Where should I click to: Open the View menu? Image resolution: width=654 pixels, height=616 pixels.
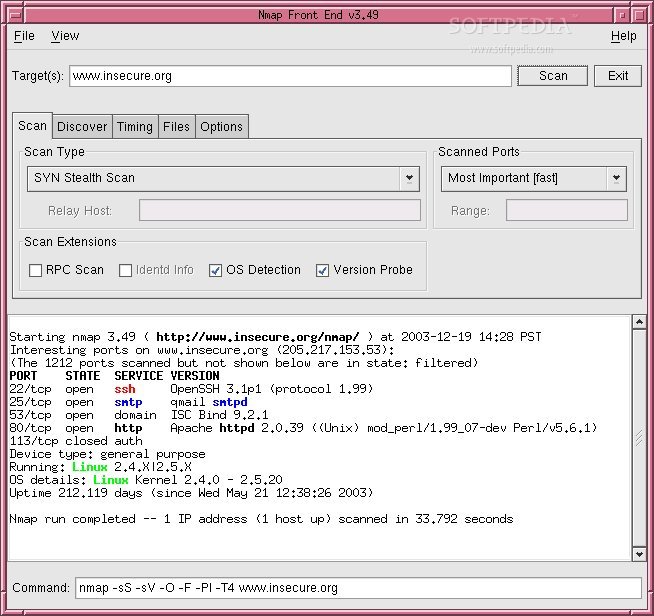[65, 36]
